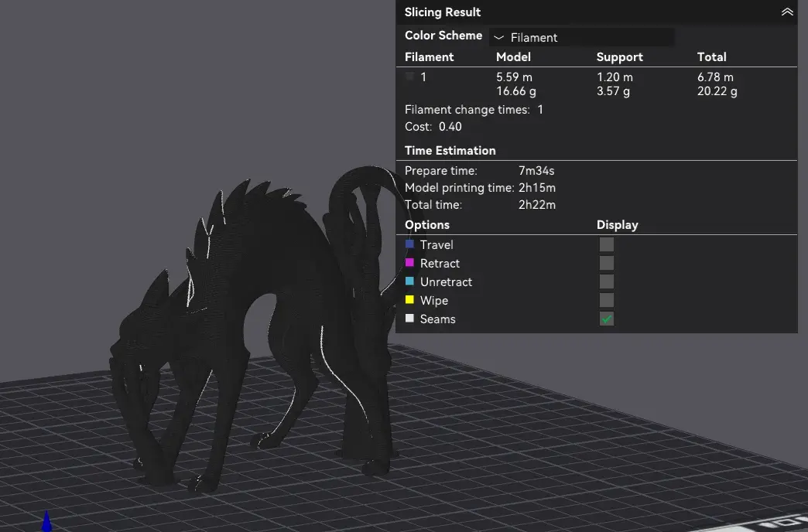This screenshot has height=532, width=808.
Task: Click the 'Color Scheme' label
Action: [x=443, y=36]
